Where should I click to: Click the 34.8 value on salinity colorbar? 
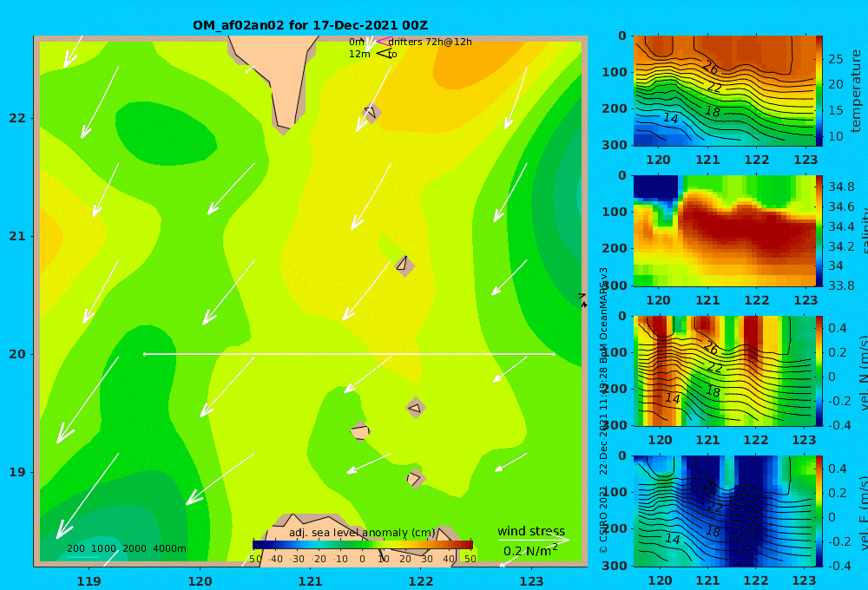pyautogui.click(x=841, y=187)
